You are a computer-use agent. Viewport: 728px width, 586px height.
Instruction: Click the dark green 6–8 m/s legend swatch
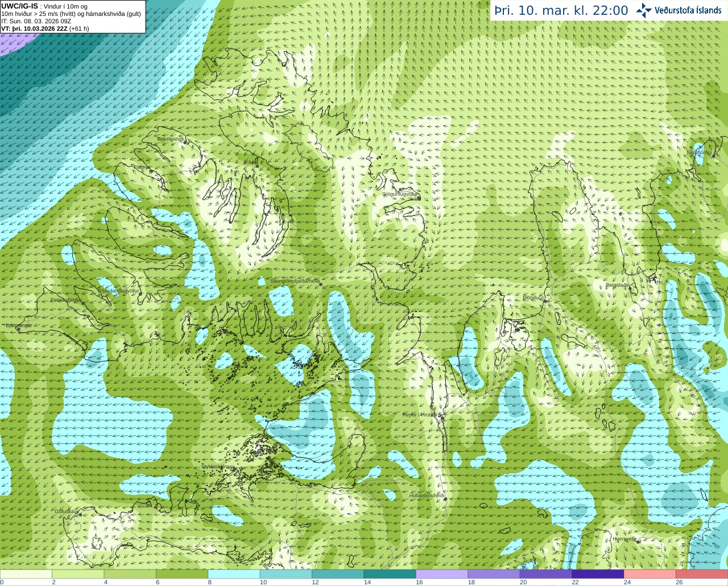tap(182, 574)
